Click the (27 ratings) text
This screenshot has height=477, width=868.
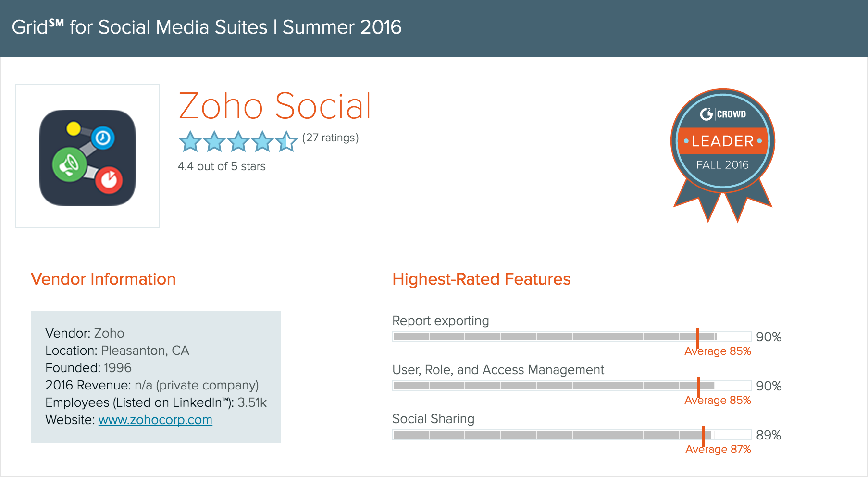(330, 138)
